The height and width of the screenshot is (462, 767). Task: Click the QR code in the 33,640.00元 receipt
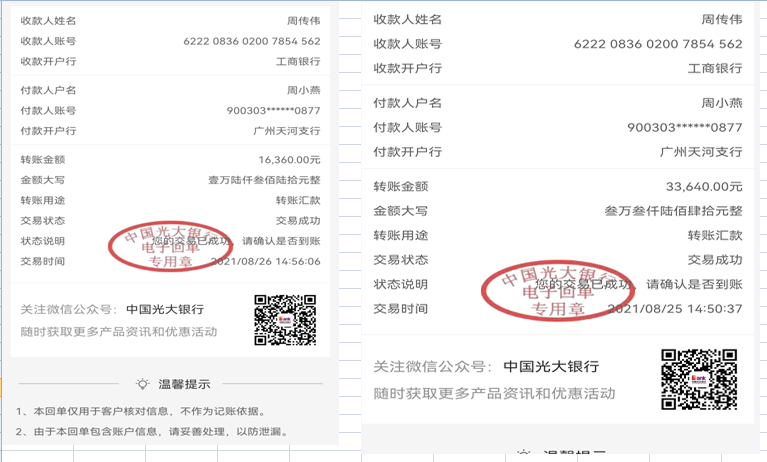699,379
